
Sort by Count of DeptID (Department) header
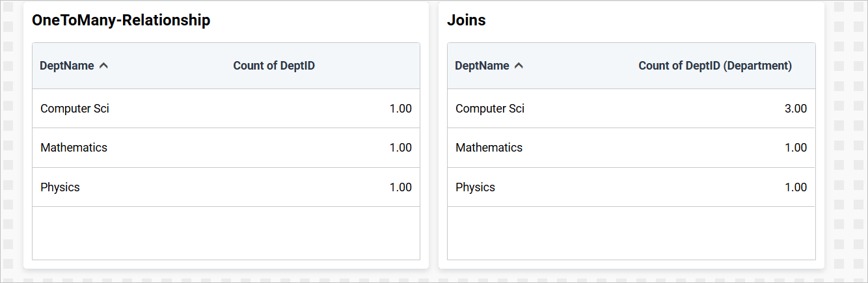coord(715,66)
